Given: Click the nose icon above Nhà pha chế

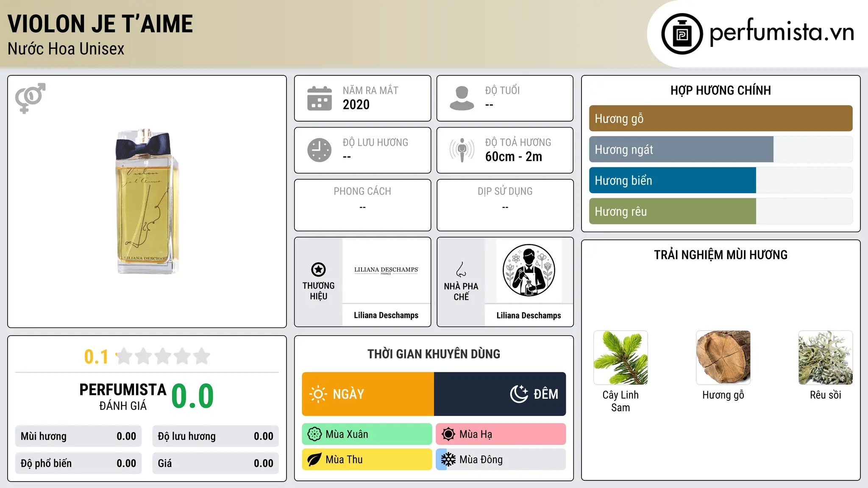Looking at the screenshot, I should click(461, 269).
